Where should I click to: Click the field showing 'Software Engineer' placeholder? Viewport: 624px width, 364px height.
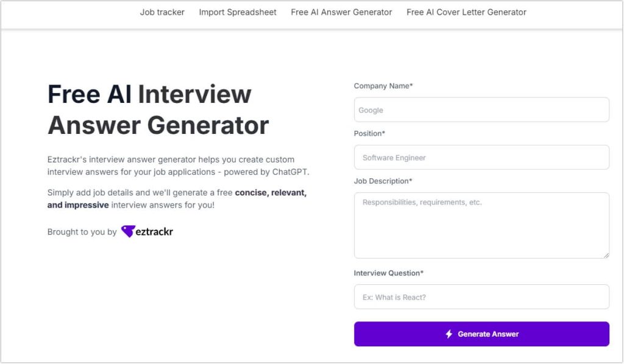point(481,157)
